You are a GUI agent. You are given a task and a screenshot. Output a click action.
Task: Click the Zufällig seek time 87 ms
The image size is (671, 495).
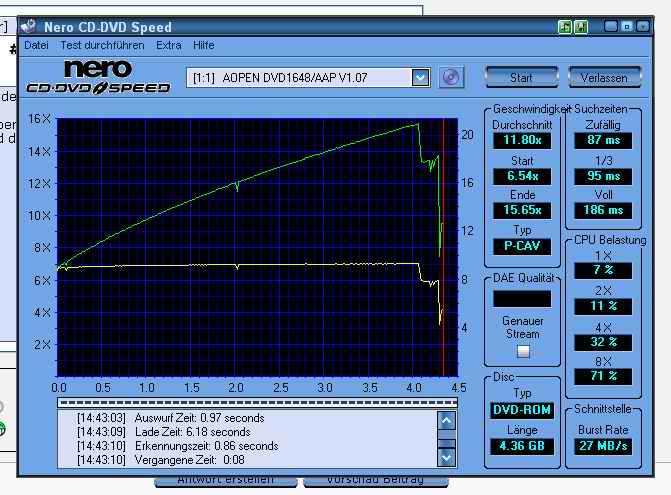pos(603,140)
